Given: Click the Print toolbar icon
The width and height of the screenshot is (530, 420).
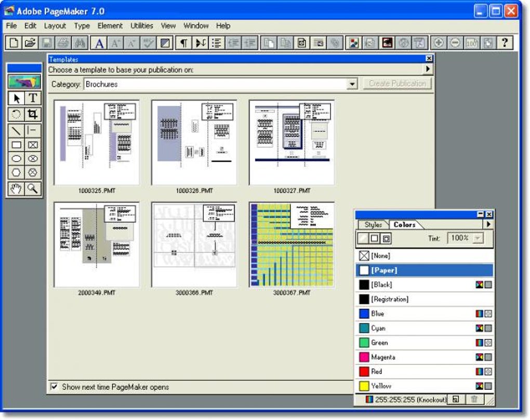Looking at the screenshot, I should point(63,43).
